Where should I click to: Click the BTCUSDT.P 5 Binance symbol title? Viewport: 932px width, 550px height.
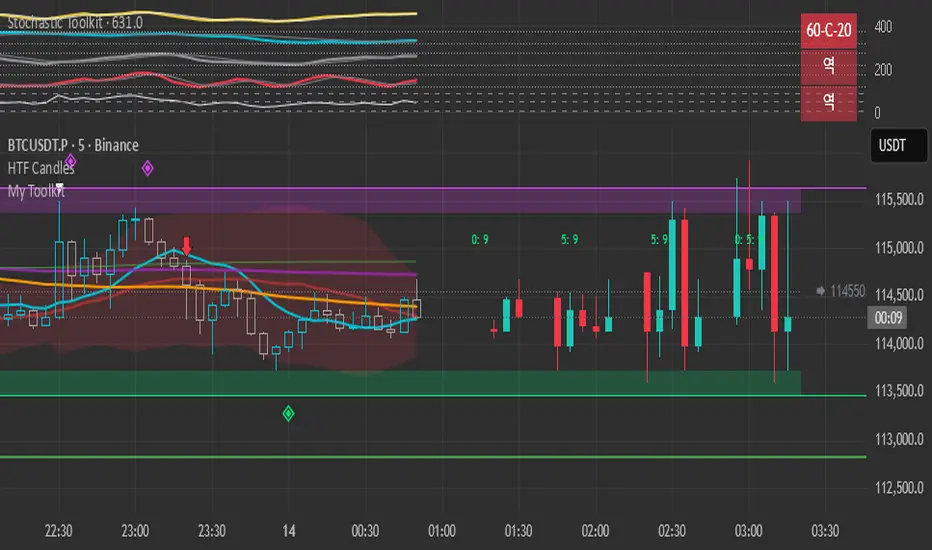pyautogui.click(x=73, y=145)
